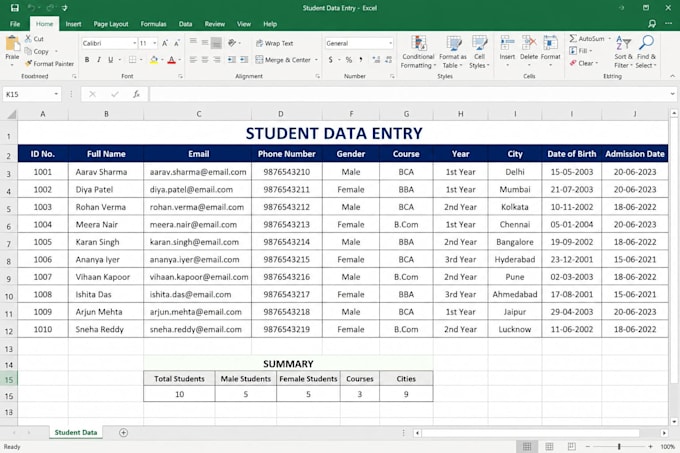This screenshot has height=453, width=680.
Task: Open Conditional Formatting
Action: pyautogui.click(x=418, y=52)
